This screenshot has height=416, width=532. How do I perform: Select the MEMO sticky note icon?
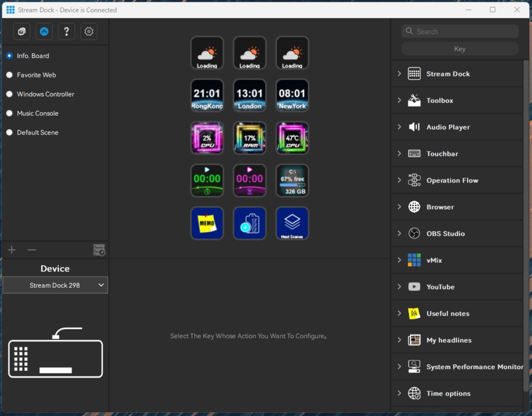pyautogui.click(x=207, y=223)
